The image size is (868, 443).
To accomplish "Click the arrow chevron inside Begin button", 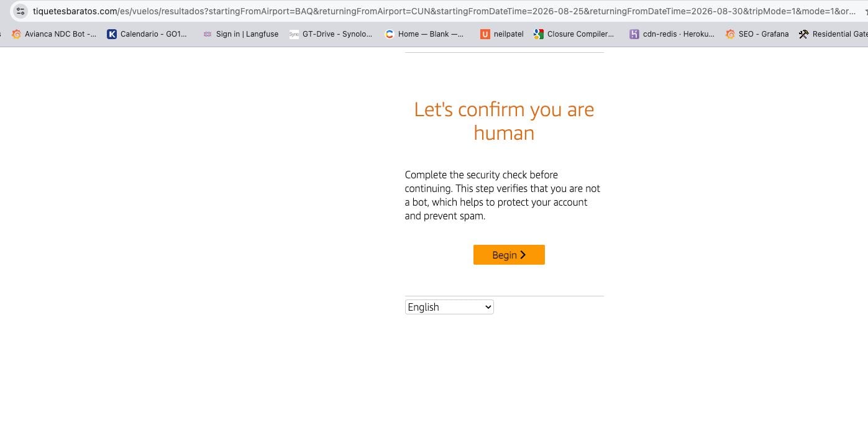I will coord(523,255).
